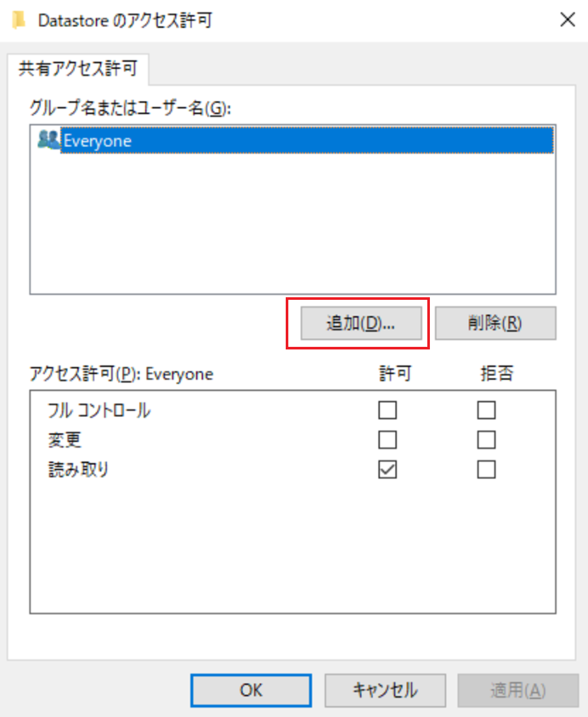
Task: Enable フル コントロール allow checkbox
Action: tap(388, 410)
